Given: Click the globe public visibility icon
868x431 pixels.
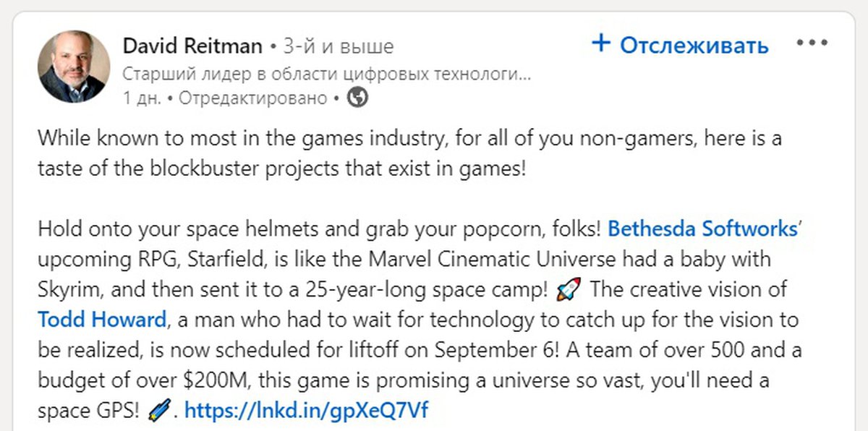Looking at the screenshot, I should point(358,97).
